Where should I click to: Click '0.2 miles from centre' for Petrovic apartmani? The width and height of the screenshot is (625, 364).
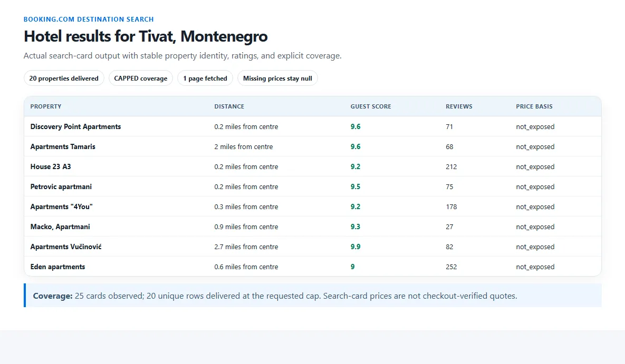(x=246, y=186)
